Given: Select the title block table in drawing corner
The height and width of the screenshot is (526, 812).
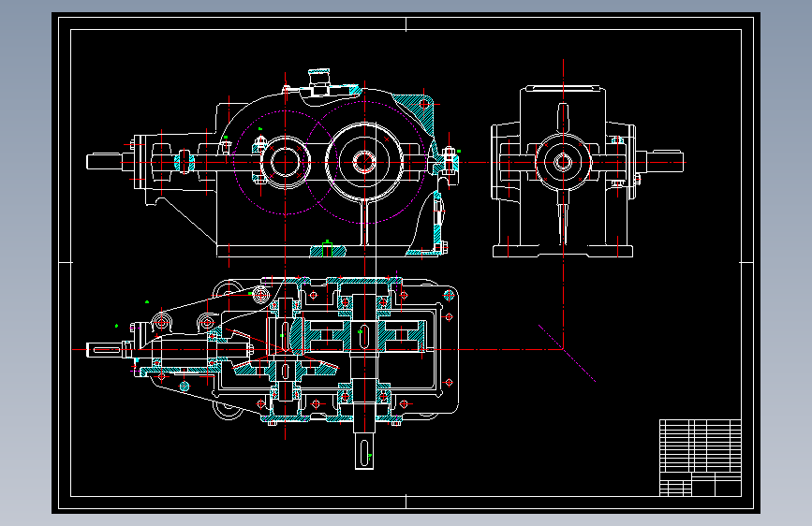Looking at the screenshot, I should (x=701, y=458).
